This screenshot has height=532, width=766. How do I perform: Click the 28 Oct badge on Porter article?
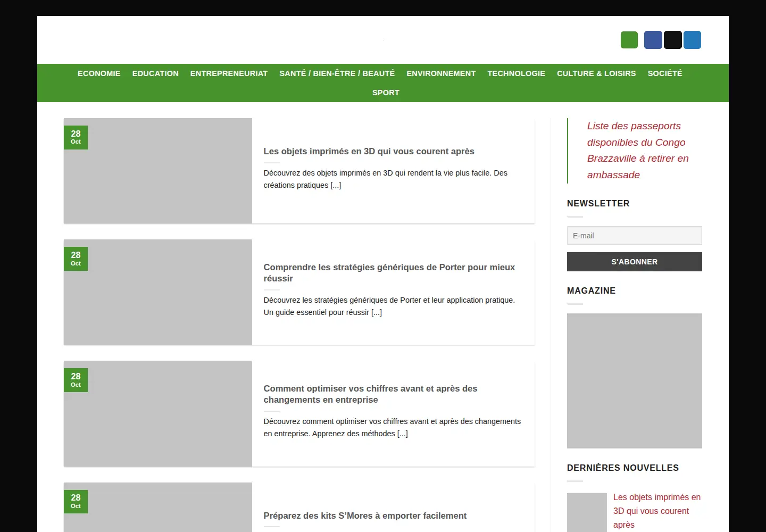pyautogui.click(x=76, y=259)
